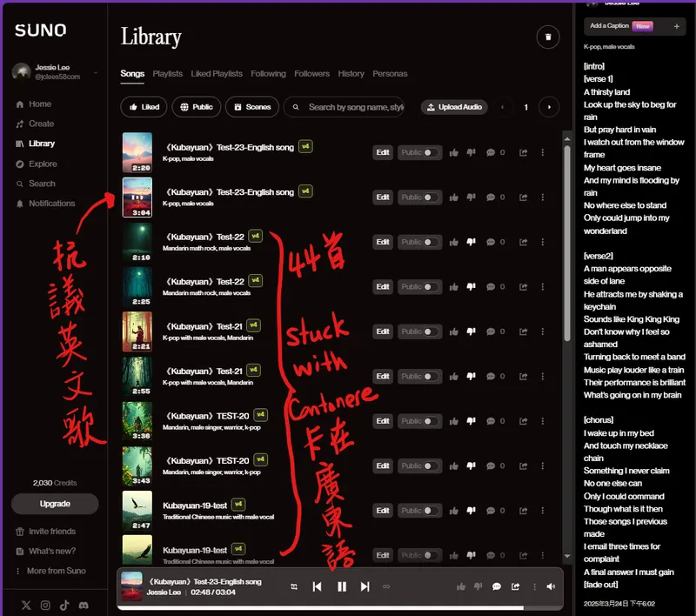Open the Discord social link icon

tap(84, 606)
